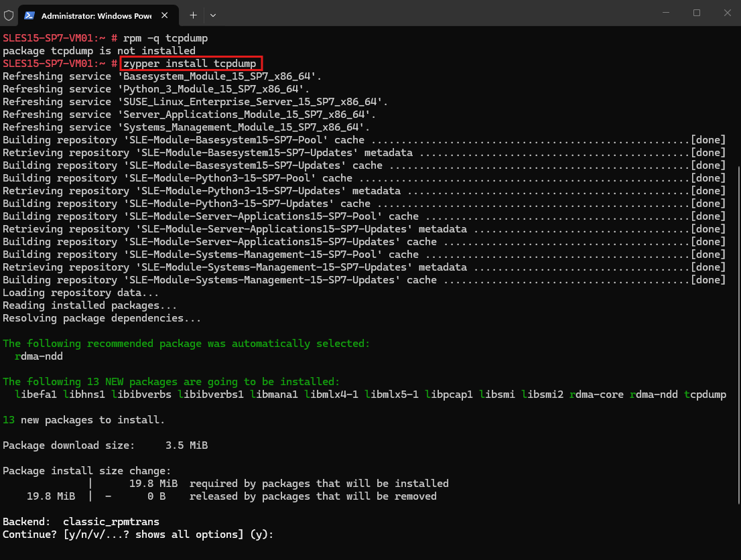Minimize the terminal window
The height and width of the screenshot is (560, 741).
tap(666, 13)
